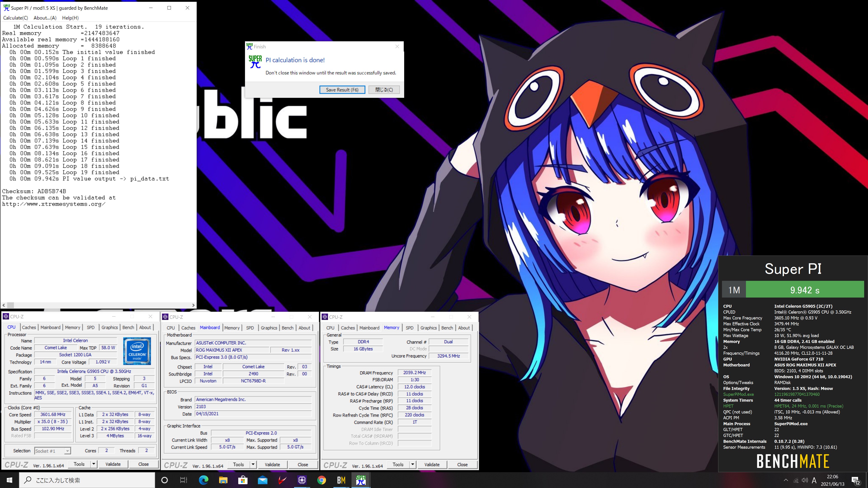868x488 pixels.
Task: Open Task View on the taskbar
Action: 184,480
